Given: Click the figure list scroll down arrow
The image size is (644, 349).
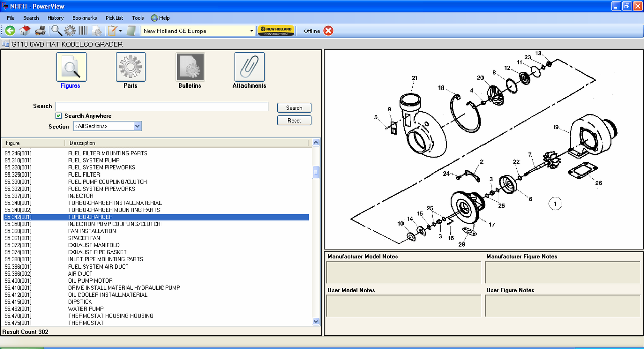Looking at the screenshot, I should click(x=316, y=321).
